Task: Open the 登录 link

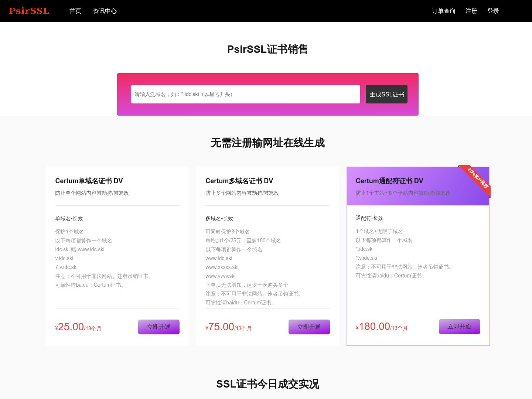Action: 493,11
